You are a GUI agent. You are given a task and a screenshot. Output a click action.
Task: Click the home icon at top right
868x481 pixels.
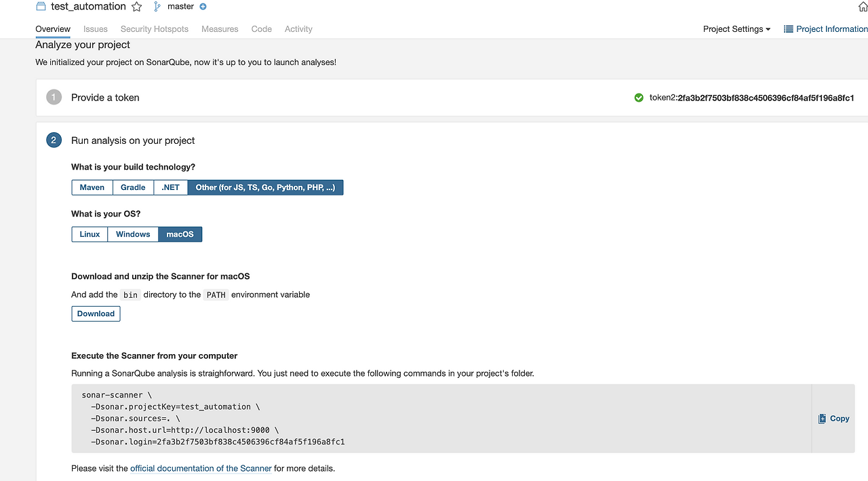pyautogui.click(x=863, y=7)
